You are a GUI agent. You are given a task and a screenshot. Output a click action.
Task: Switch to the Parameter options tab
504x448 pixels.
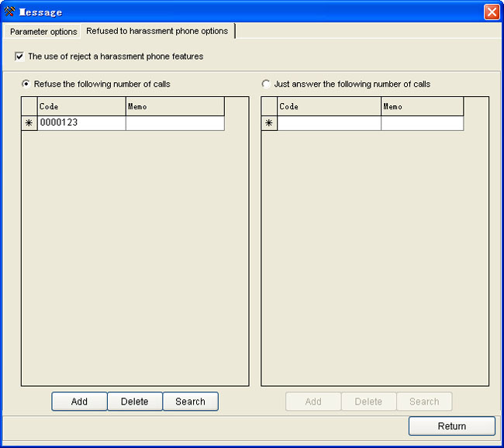[43, 32]
